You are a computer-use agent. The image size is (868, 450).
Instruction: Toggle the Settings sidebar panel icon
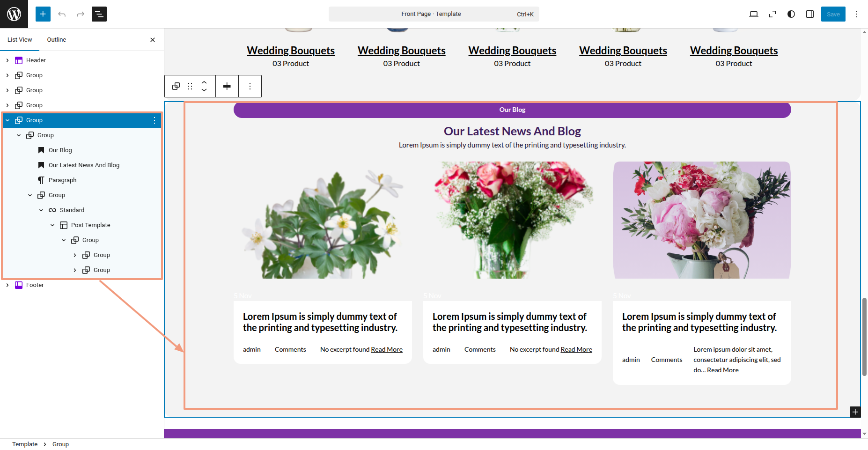pyautogui.click(x=810, y=14)
